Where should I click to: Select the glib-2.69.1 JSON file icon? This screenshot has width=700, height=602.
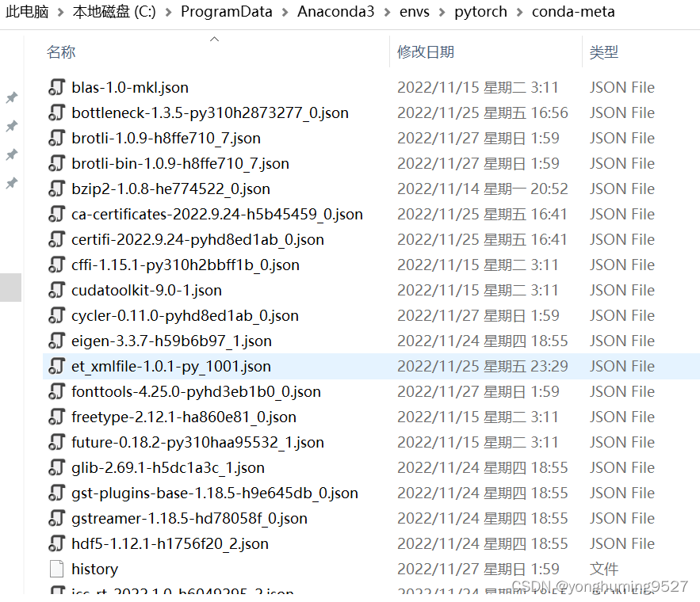57,467
